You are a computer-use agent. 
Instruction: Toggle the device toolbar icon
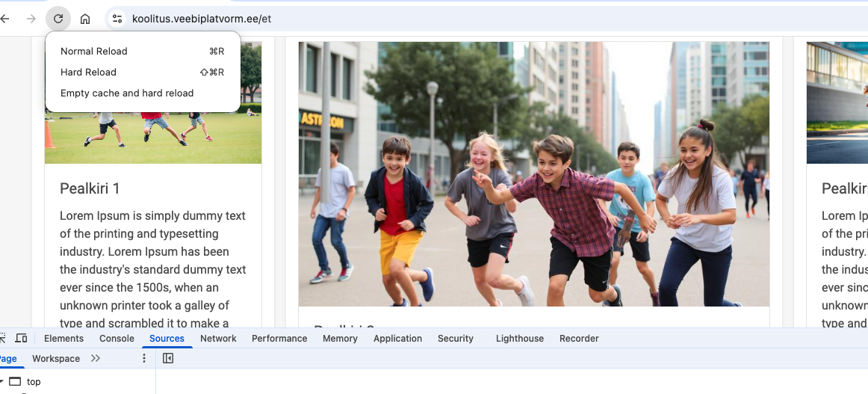coord(21,339)
